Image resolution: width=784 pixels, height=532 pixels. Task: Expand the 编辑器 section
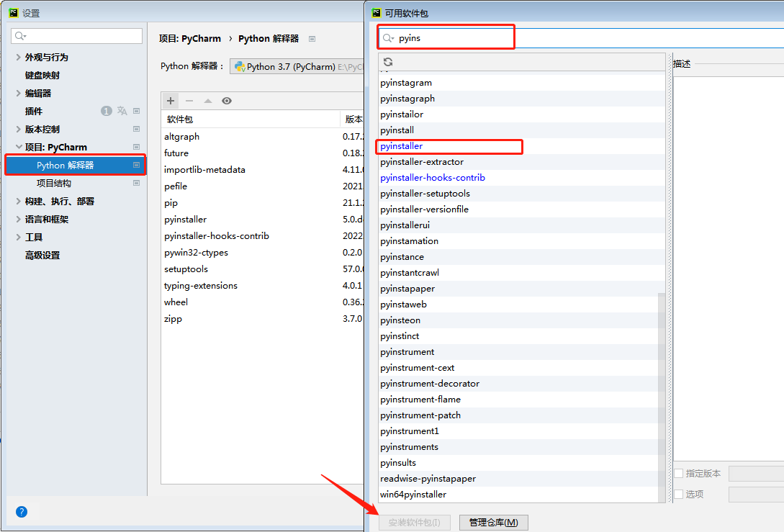19,93
